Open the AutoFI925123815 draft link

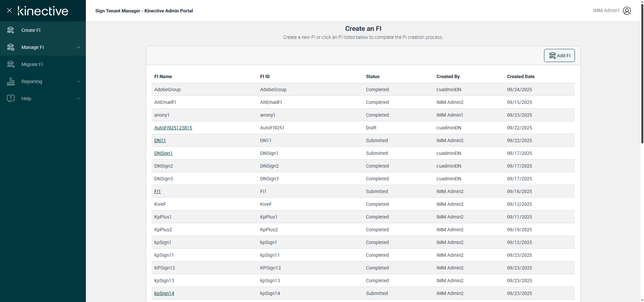click(x=173, y=128)
